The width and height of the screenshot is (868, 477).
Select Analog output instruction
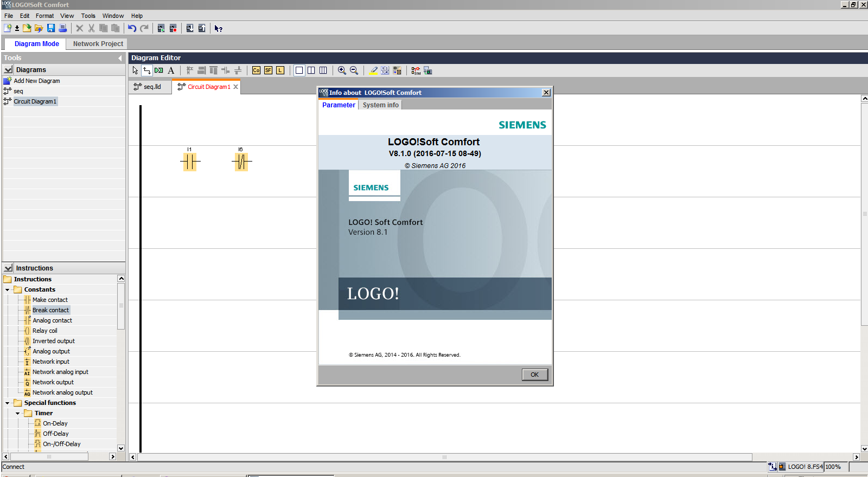tap(51, 351)
